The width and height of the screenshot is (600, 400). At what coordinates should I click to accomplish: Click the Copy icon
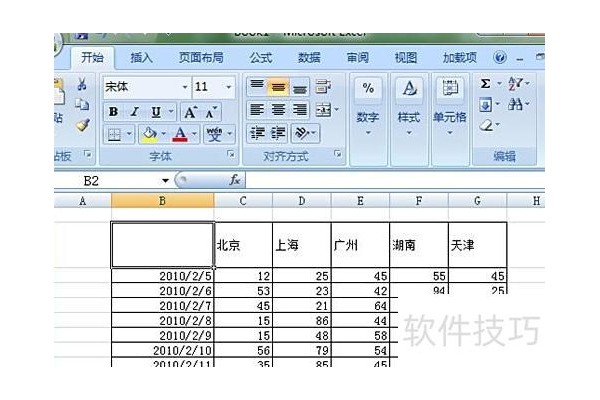click(82, 104)
